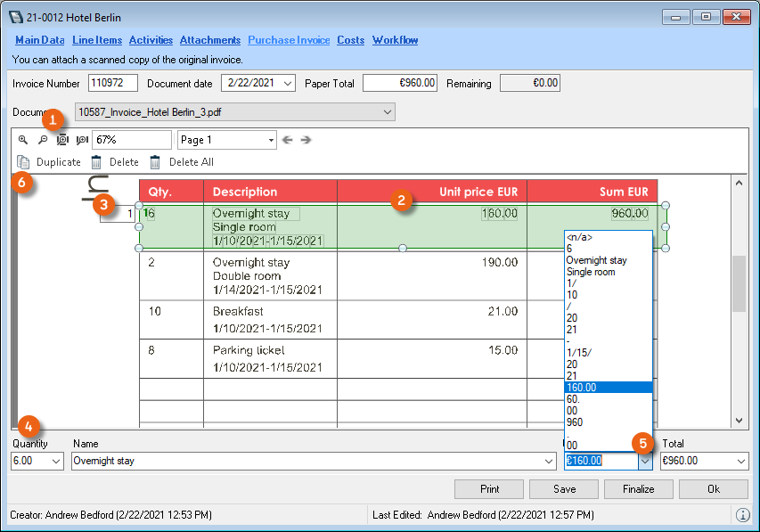Click the zoom out magnifier icon
Screen dimensions: 760x532
coord(42,141)
